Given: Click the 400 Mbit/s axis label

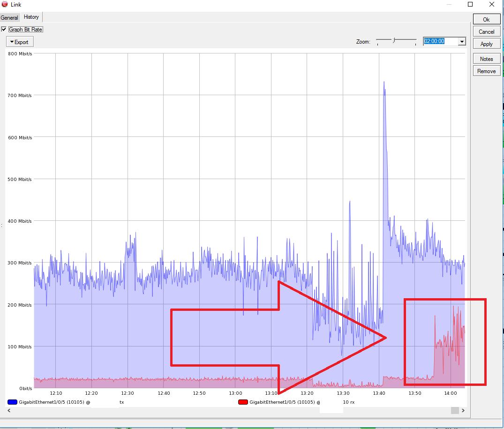Looking at the screenshot, I should point(20,221).
